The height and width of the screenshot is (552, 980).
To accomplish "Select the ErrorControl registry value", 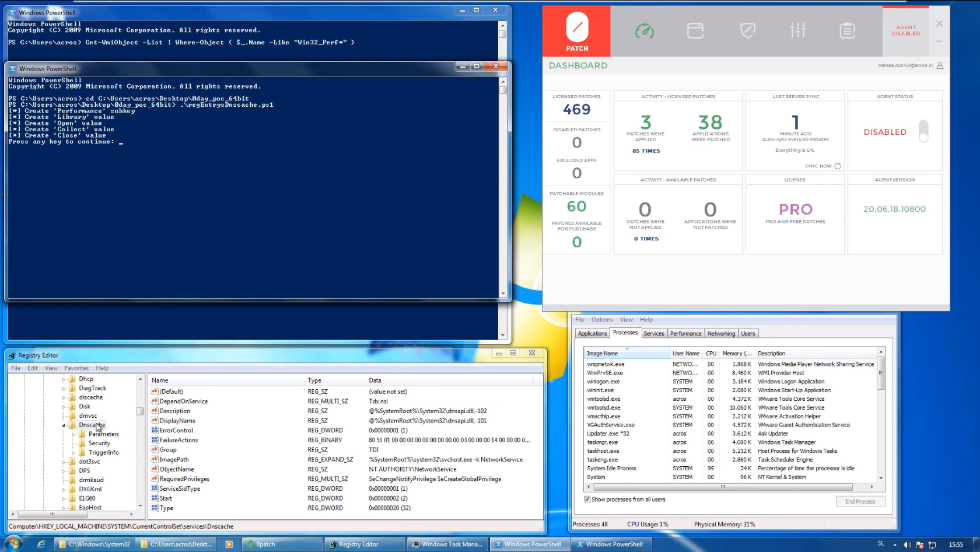I will point(176,431).
